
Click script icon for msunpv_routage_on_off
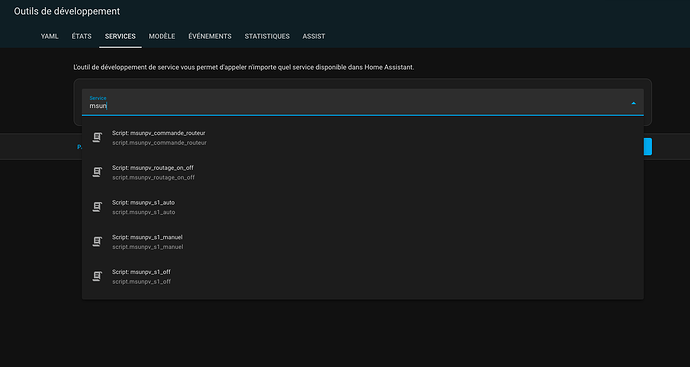click(97, 172)
